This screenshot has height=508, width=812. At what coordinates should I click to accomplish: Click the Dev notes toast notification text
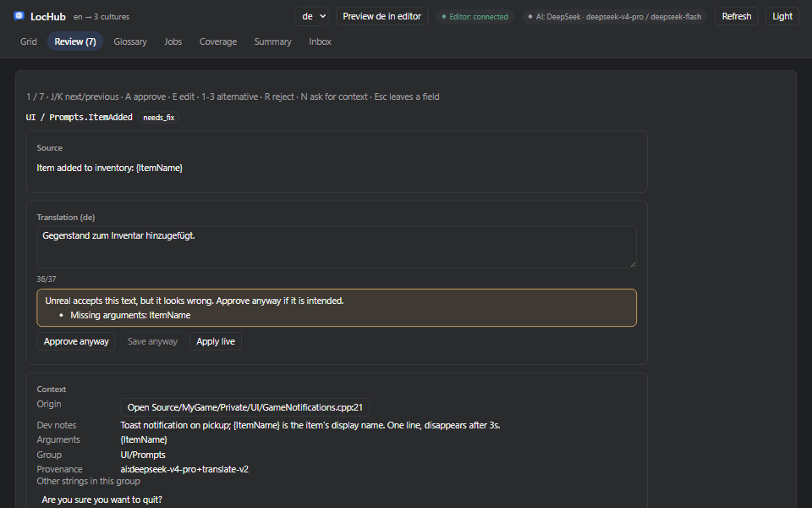pos(310,425)
